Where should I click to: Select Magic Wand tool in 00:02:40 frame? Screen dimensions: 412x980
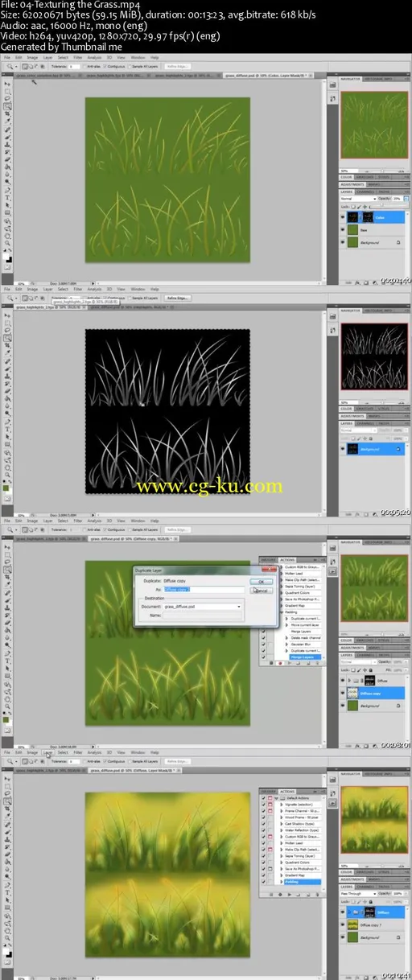click(x=7, y=106)
